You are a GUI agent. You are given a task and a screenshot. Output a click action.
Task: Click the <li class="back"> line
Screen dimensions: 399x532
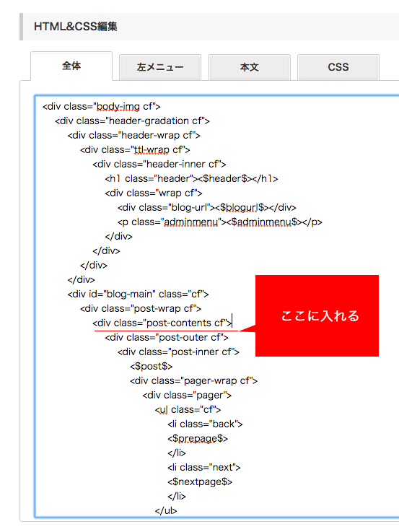click(x=205, y=424)
